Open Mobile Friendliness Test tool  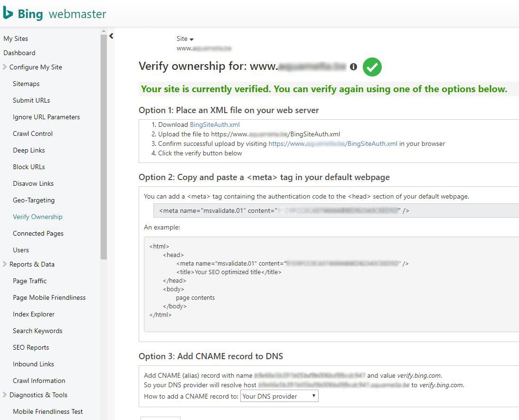coord(48,411)
